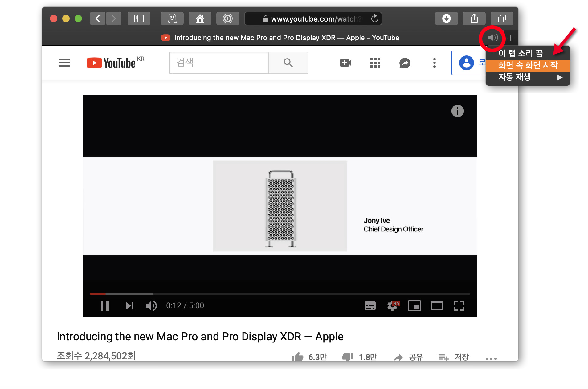This screenshot has height=389, width=588.
Task: Switch to the miniplayer
Action: pos(414,306)
